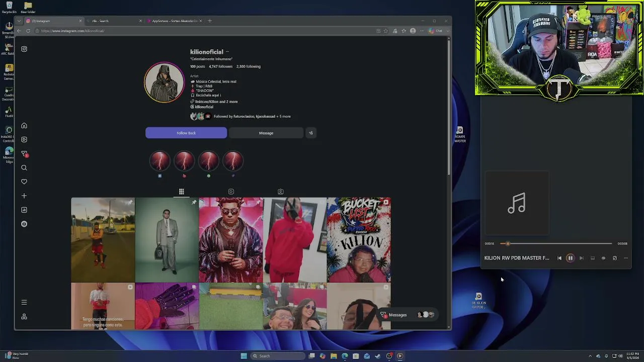644x362 pixels.
Task: Open kilionoficial profile picture story
Action: click(164, 82)
